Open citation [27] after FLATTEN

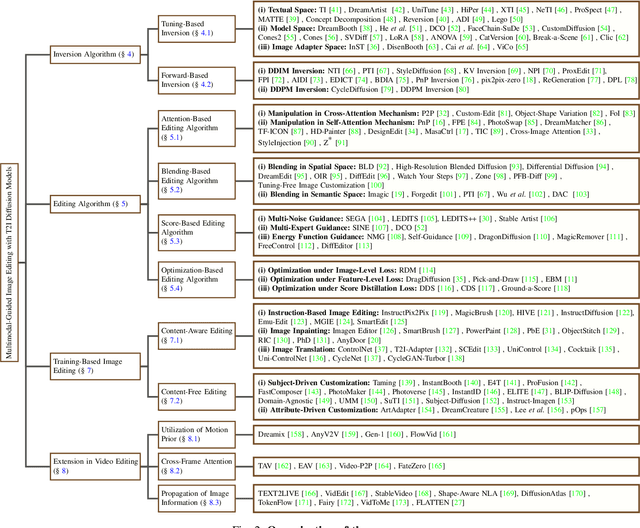click(x=458, y=502)
